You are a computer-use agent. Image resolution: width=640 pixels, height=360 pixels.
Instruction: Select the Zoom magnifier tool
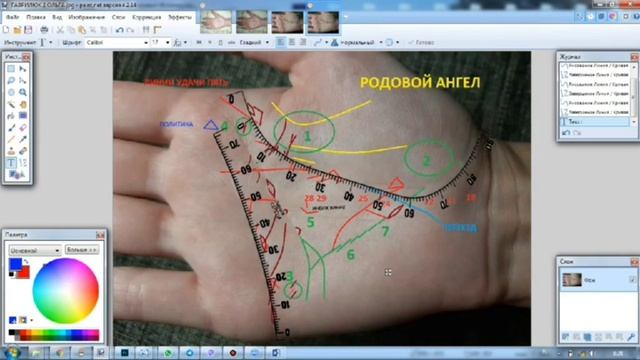pyautogui.click(x=23, y=92)
